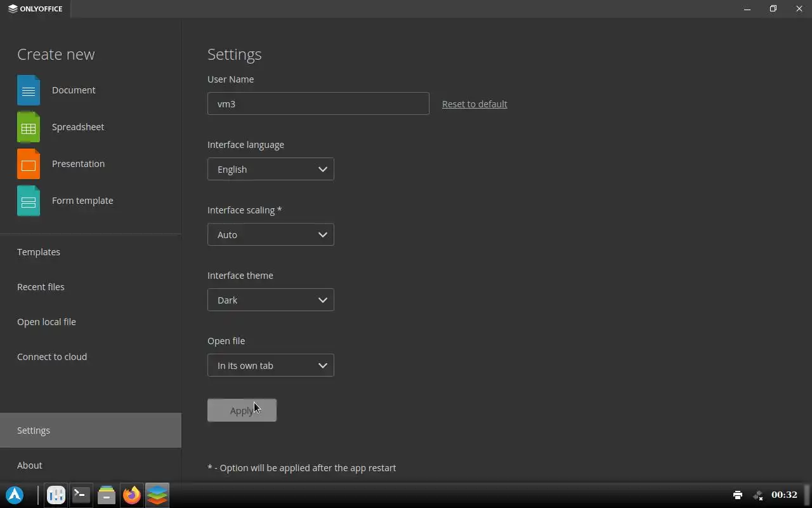Screen dimensions: 812x508
Task: Click the Apply button
Action: (x=242, y=410)
